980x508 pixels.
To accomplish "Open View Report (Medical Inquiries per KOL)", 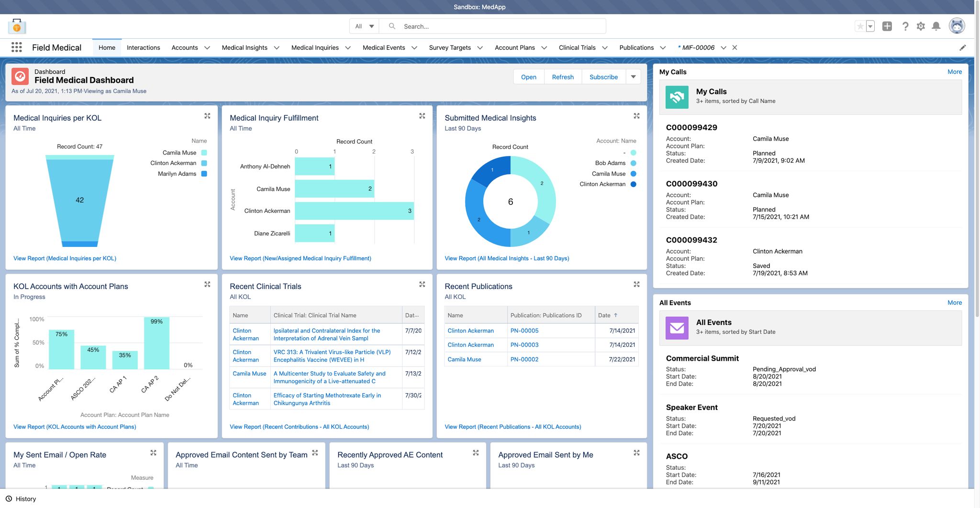I will (x=65, y=258).
